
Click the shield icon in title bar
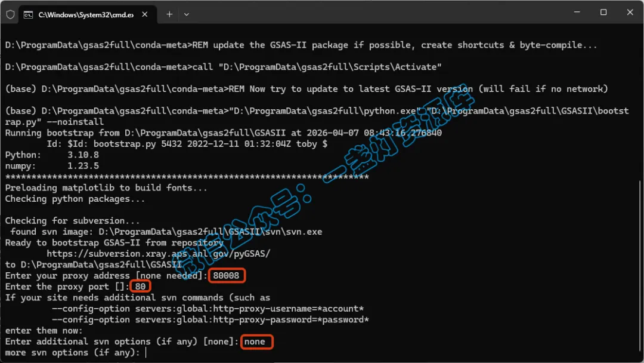click(10, 15)
